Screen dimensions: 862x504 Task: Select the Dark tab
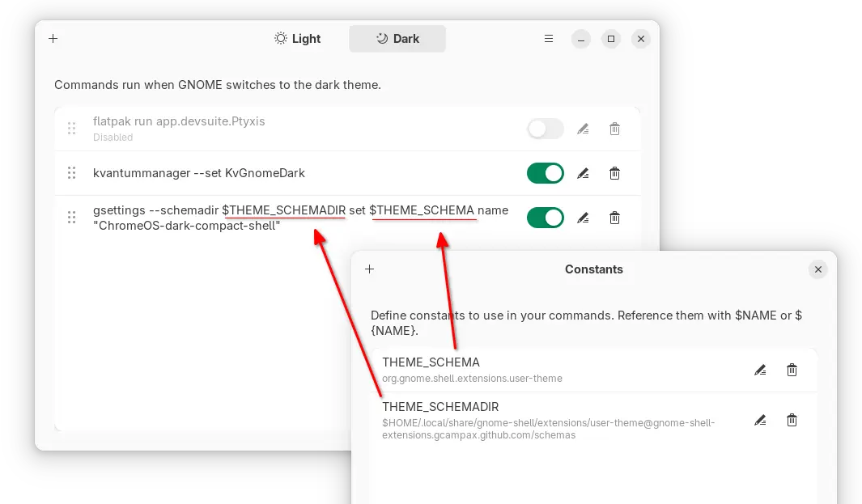tap(397, 39)
